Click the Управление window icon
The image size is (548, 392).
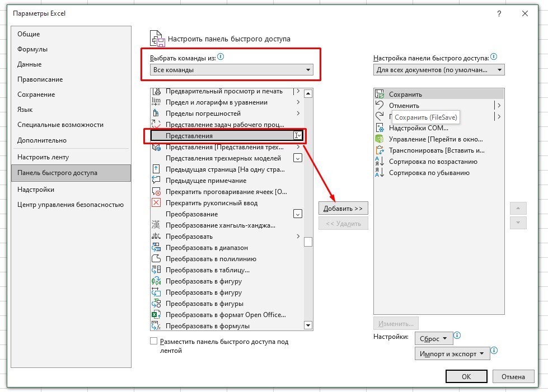click(x=380, y=139)
